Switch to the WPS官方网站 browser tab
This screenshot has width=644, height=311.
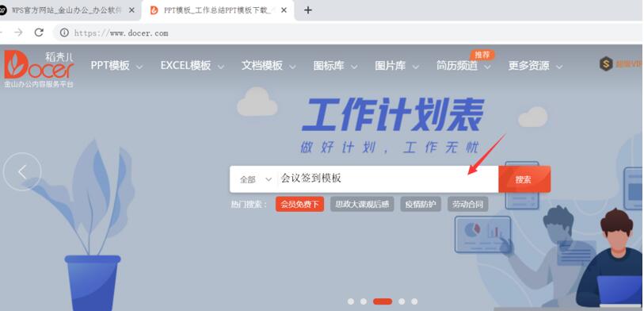66,10
